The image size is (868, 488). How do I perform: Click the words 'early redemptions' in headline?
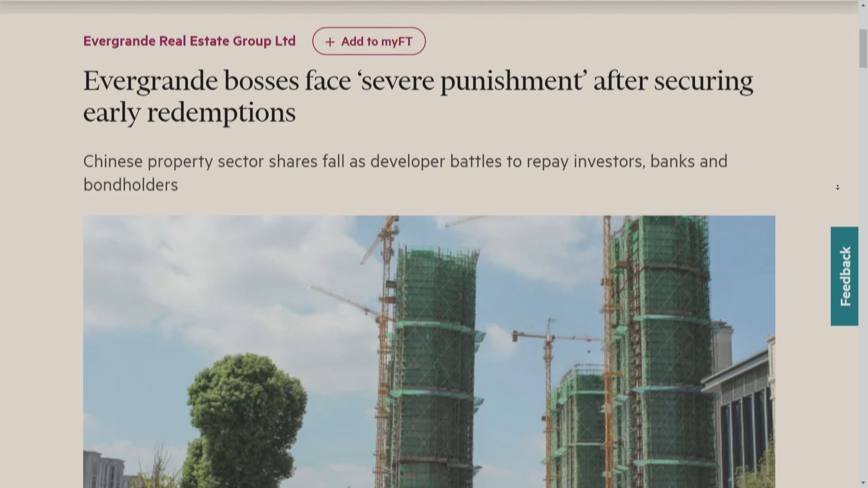(189, 112)
